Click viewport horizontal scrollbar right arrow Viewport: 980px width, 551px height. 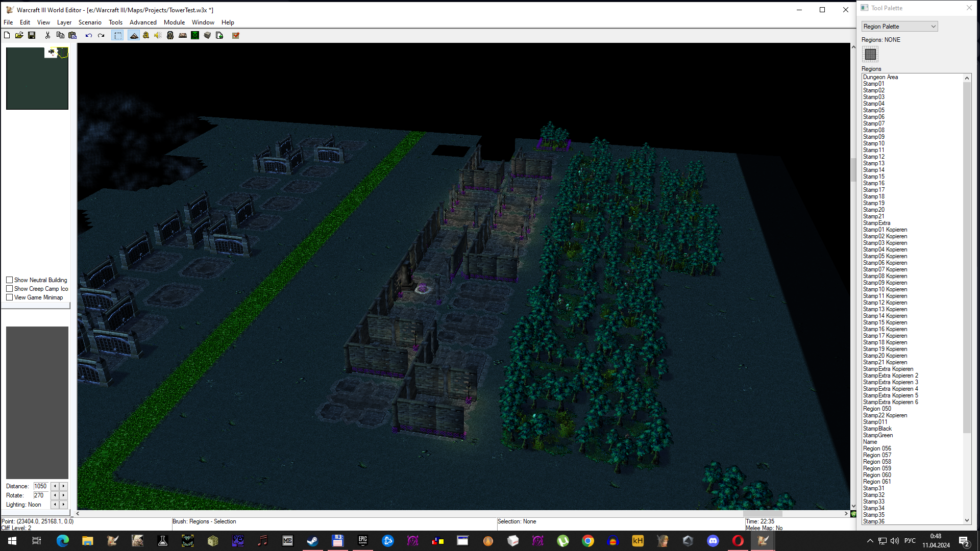pos(846,514)
